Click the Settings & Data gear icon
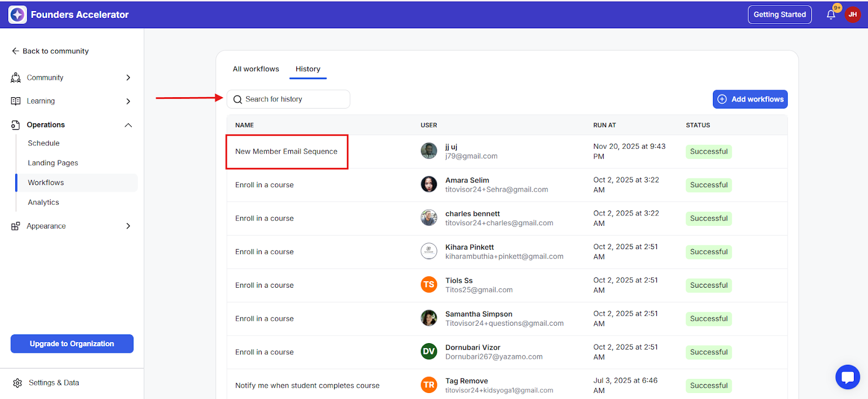The height and width of the screenshot is (399, 868). coord(17,383)
